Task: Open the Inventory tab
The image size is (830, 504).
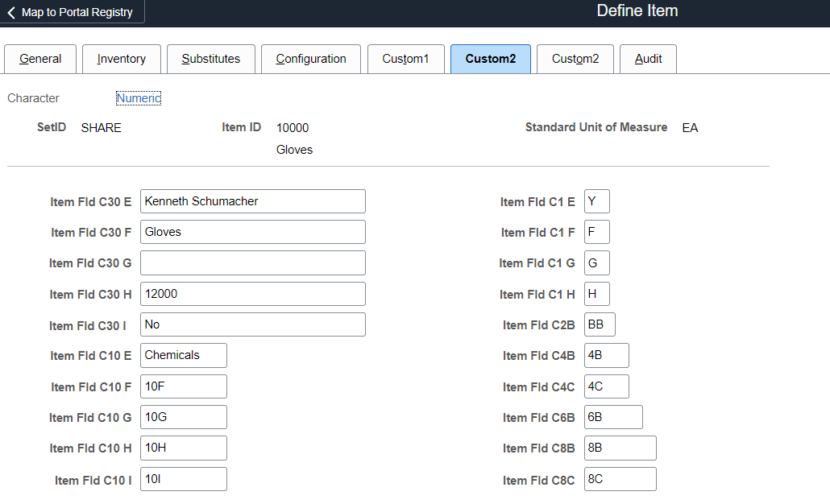Action: click(122, 59)
